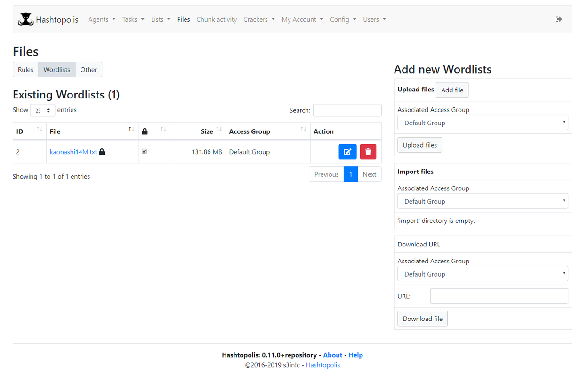Sort table by the lock column header

point(154,131)
